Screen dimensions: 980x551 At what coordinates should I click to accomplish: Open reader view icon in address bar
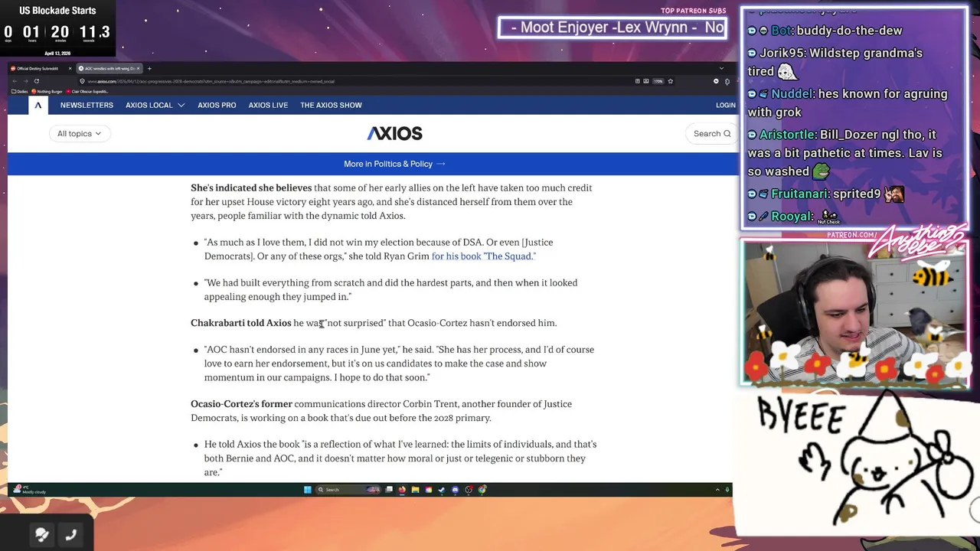(x=638, y=81)
